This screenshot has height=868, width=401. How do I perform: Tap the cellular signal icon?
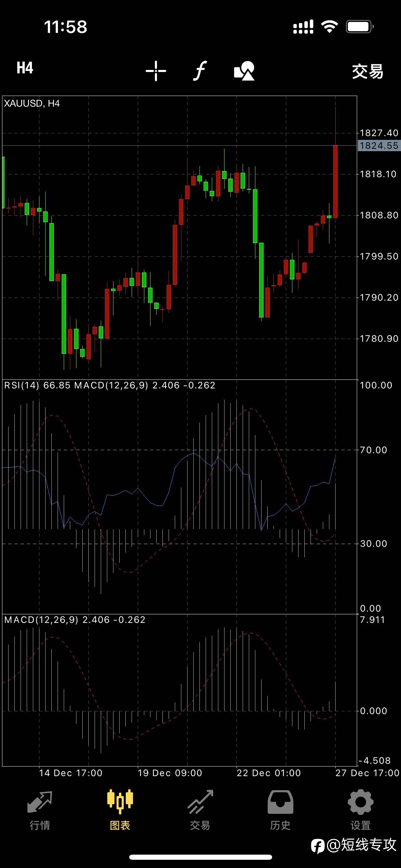tap(303, 27)
